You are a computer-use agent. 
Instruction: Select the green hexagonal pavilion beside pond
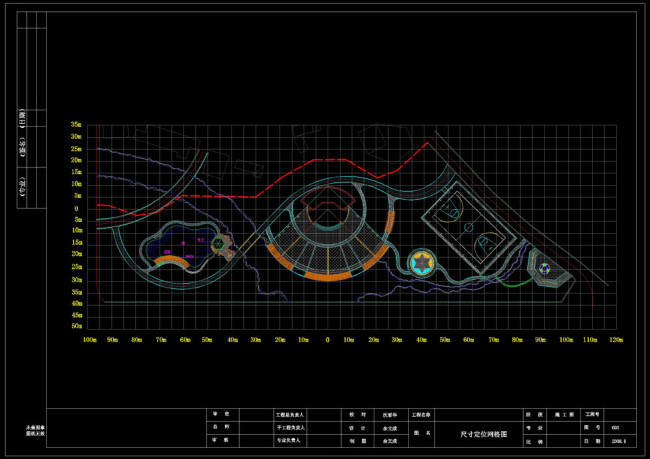coord(218,244)
